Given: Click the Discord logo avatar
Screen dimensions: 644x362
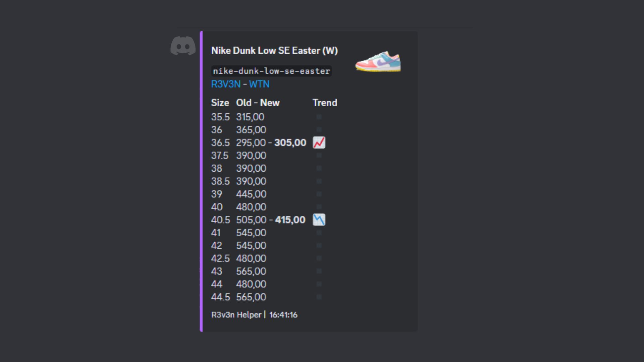Looking at the screenshot, I should (x=183, y=46).
